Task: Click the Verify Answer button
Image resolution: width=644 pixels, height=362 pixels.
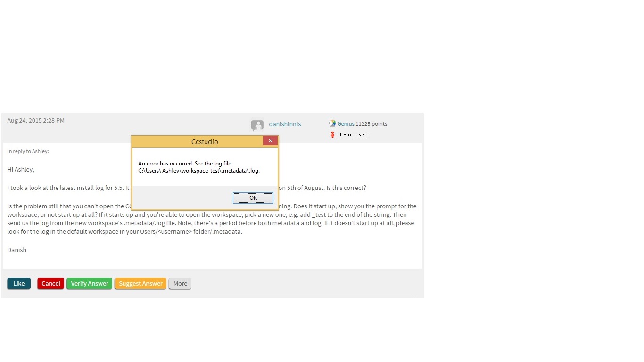Action: coord(89,283)
